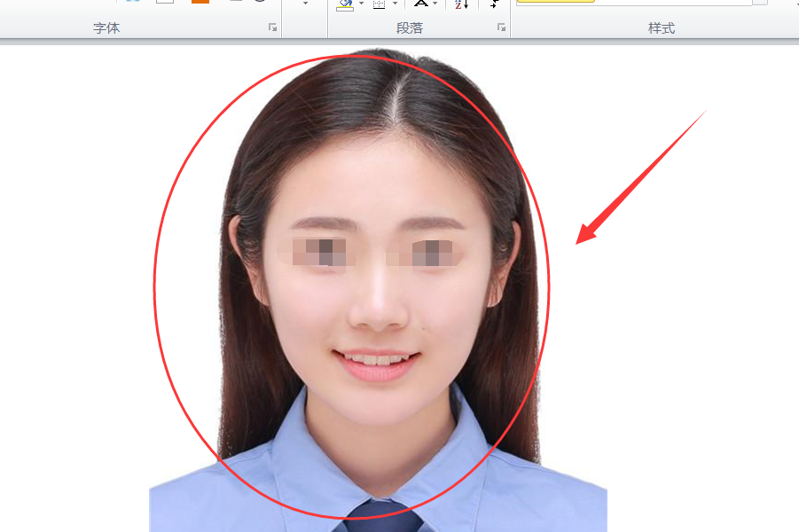
Task: Expand the shading color dropdown arrow
Action: tap(361, 4)
